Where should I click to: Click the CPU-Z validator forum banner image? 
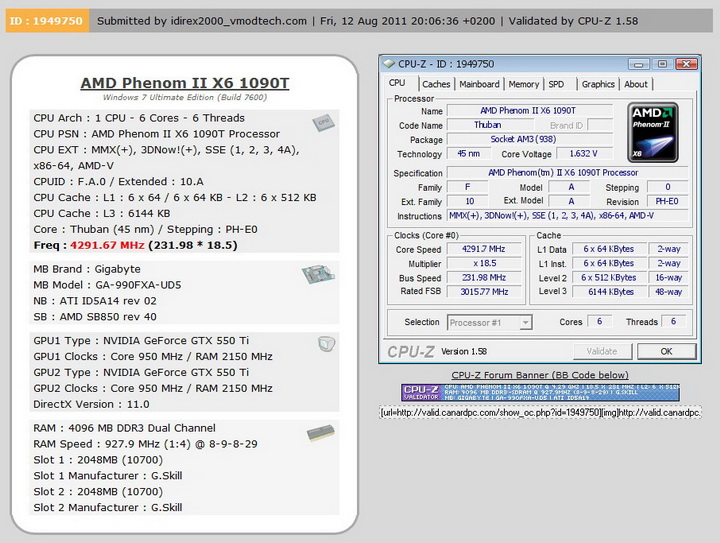pos(540,392)
